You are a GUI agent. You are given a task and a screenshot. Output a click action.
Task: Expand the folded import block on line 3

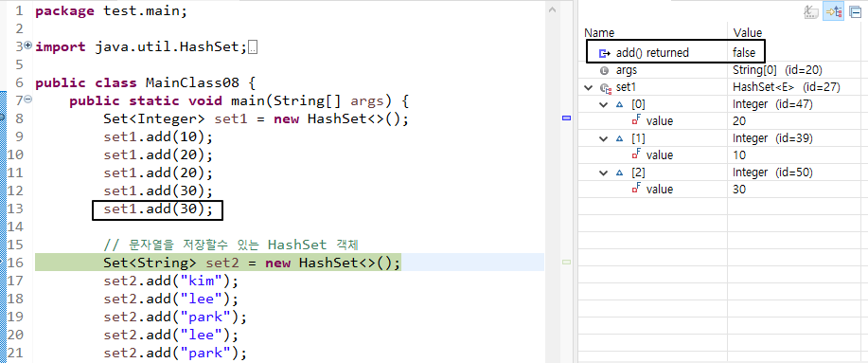(x=28, y=45)
